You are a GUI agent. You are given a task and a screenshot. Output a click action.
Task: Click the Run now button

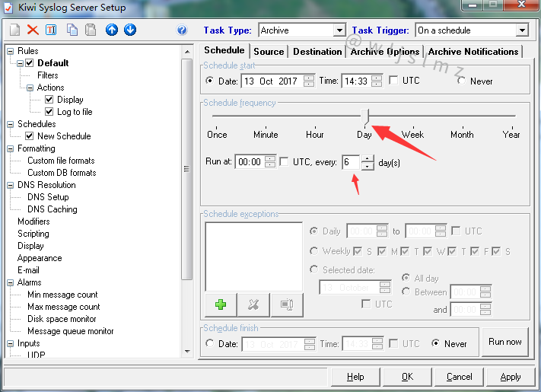[x=505, y=342]
